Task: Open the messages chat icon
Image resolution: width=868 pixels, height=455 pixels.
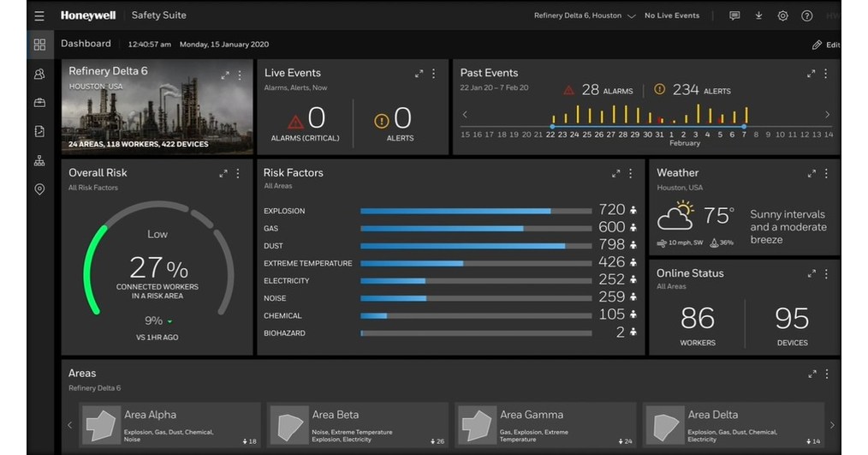Action: coord(734,15)
